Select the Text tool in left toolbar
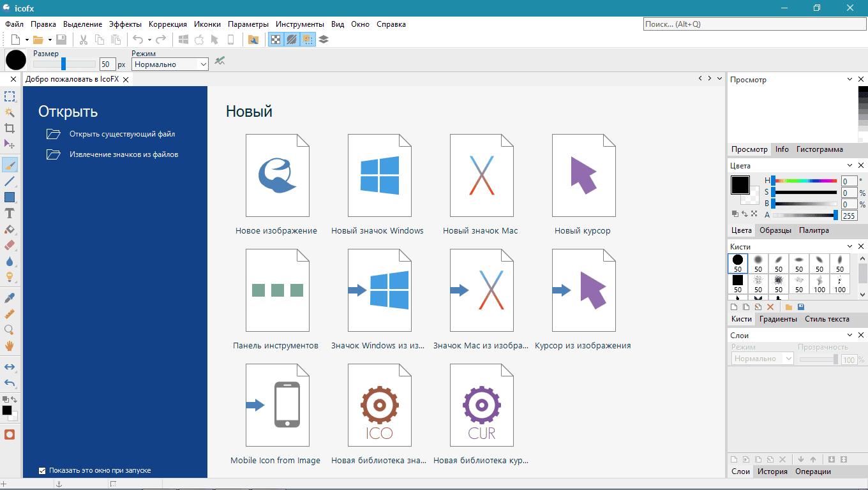 (x=10, y=214)
